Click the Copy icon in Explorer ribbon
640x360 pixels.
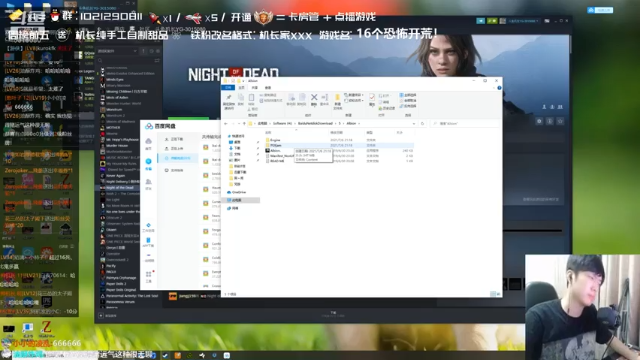coord(241,99)
